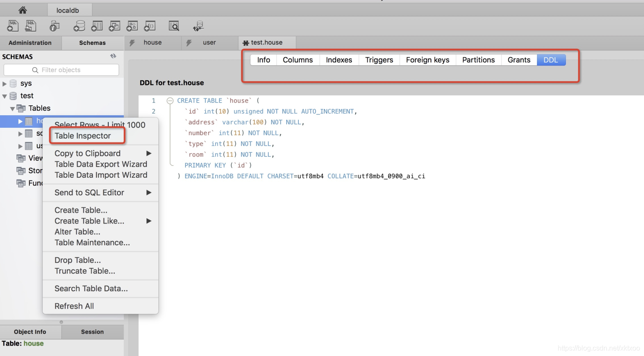Open the Create Table Like... submenu
This screenshot has width=644, height=356.
coord(100,221)
